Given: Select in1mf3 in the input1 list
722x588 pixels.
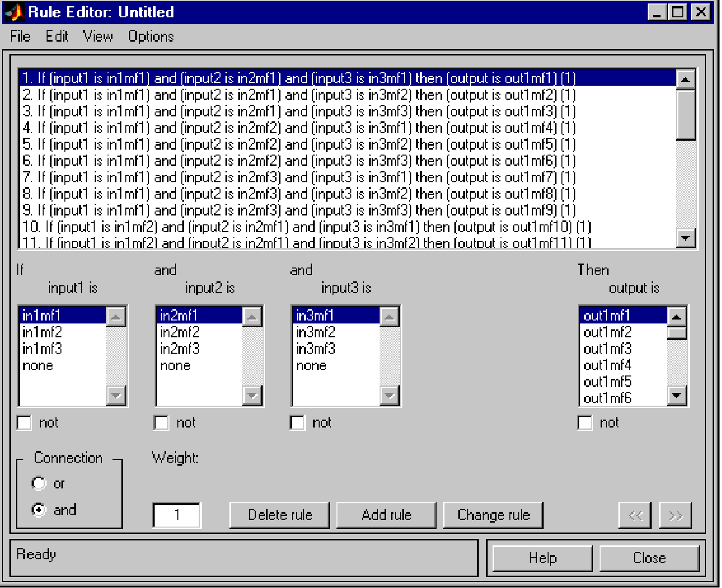Looking at the screenshot, I should pyautogui.click(x=62, y=349).
